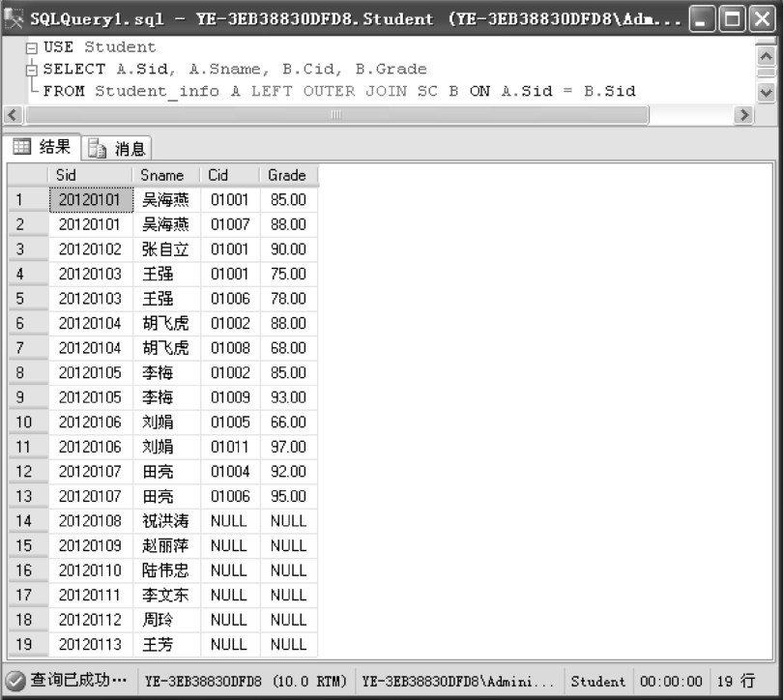Collapse the USE Student code block
Screen dimensions: 783x700
32,48
